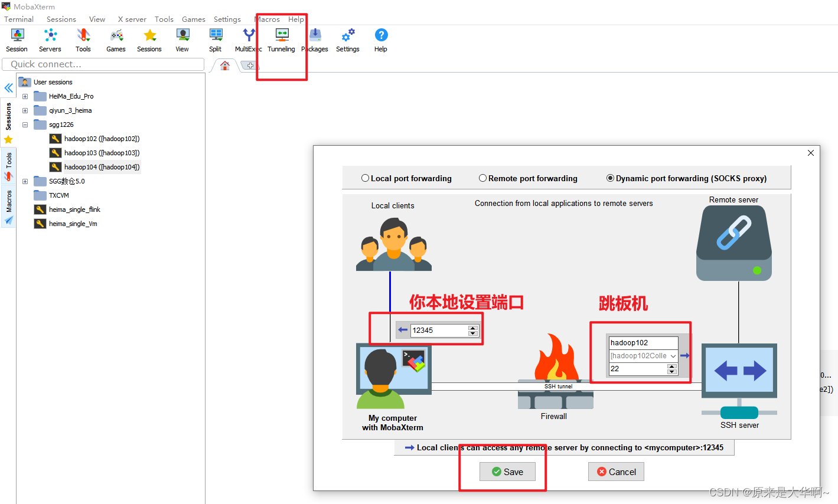Viewport: 838px width, 504px height.
Task: Select the User sessions root node
Action: [53, 82]
